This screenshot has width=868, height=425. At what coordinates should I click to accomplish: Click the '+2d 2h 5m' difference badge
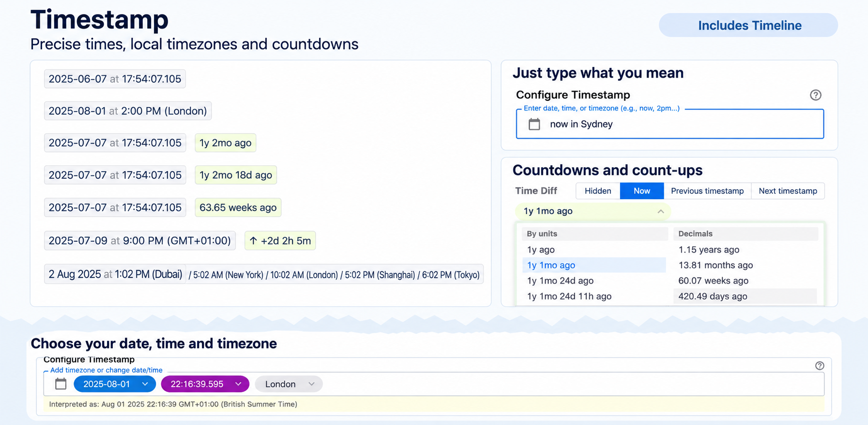pos(280,241)
